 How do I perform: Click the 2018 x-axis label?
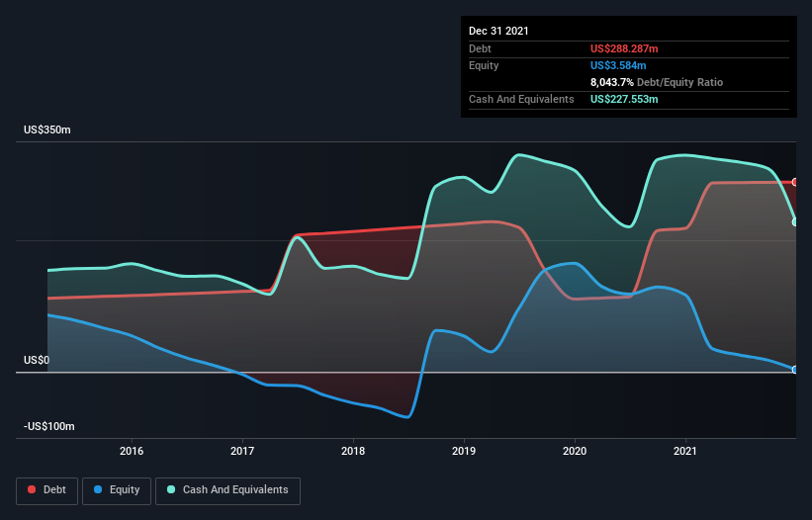(353, 451)
